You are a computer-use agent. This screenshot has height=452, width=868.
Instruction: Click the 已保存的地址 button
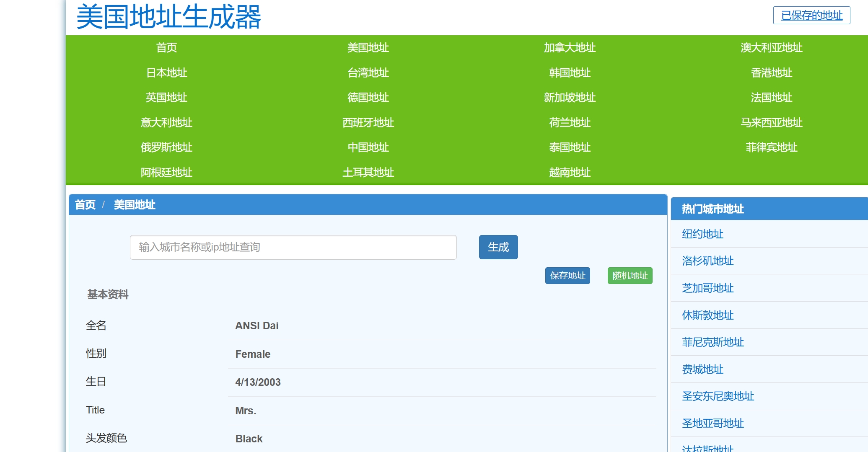click(811, 15)
